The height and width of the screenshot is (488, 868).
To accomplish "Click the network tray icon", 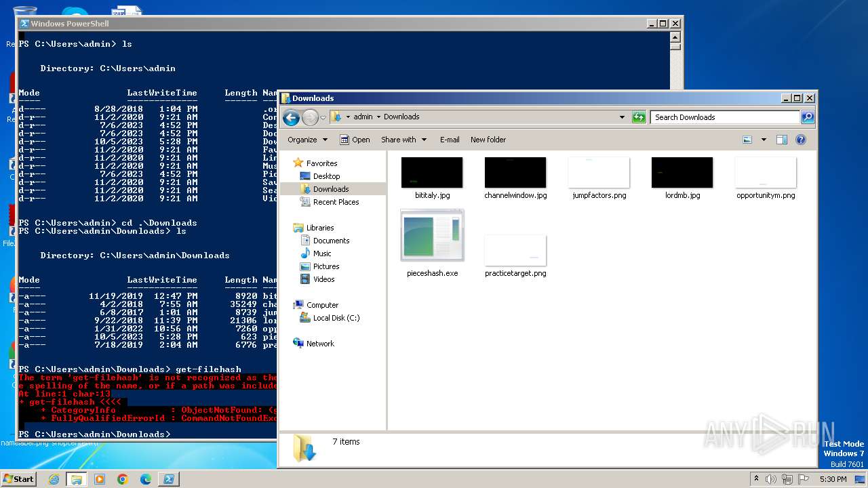I will point(788,479).
